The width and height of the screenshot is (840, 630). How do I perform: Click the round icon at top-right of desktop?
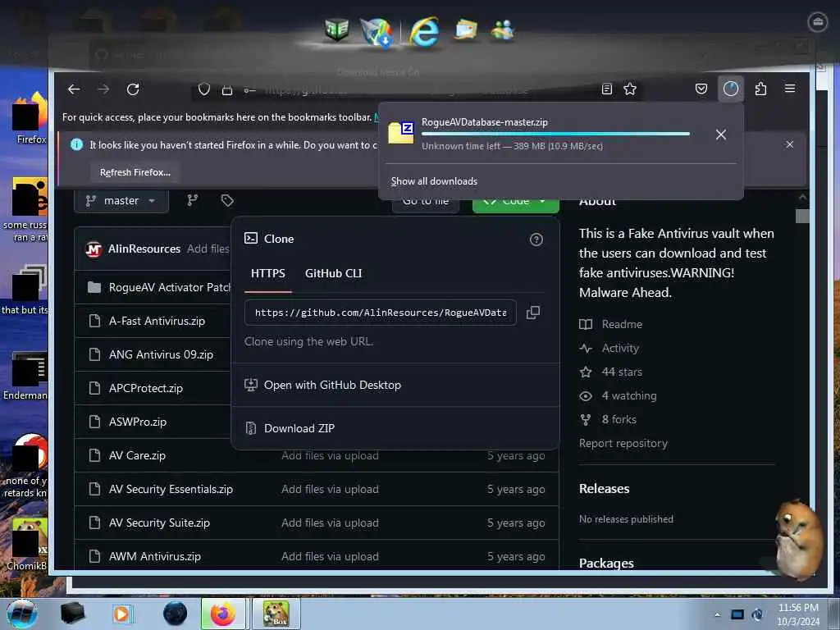[x=818, y=22]
